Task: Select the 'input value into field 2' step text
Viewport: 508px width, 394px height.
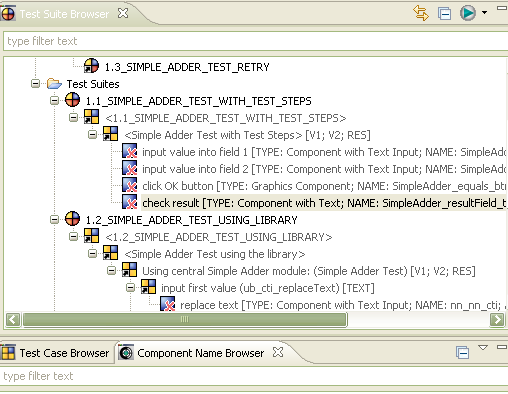Action: [x=195, y=169]
